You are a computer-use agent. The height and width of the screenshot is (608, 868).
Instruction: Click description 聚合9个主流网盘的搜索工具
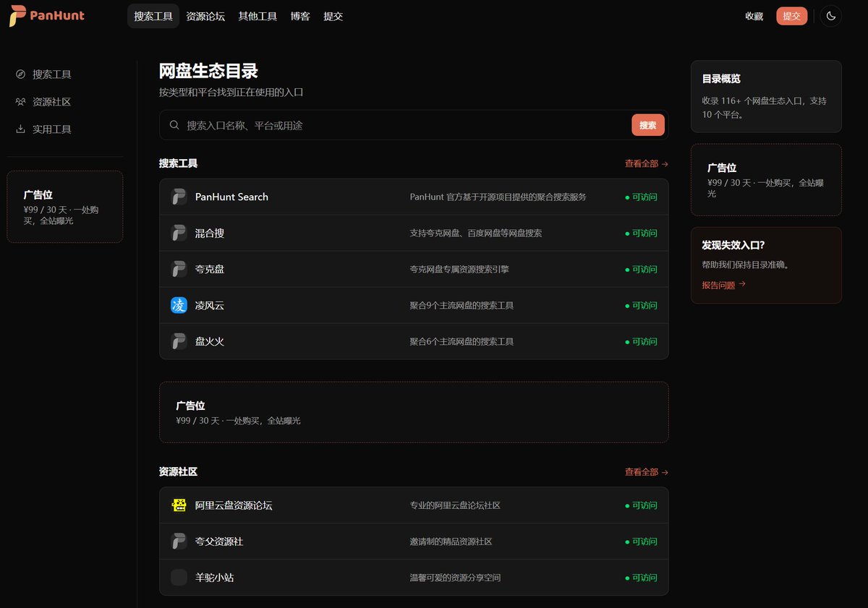click(x=461, y=305)
